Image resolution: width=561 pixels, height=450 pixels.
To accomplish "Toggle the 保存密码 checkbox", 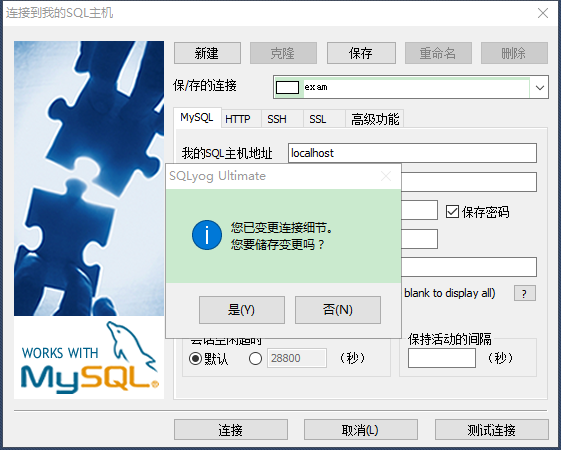I will click(x=452, y=212).
